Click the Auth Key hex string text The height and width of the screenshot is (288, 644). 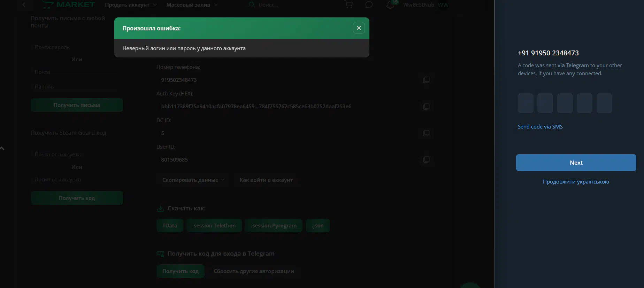click(x=256, y=107)
